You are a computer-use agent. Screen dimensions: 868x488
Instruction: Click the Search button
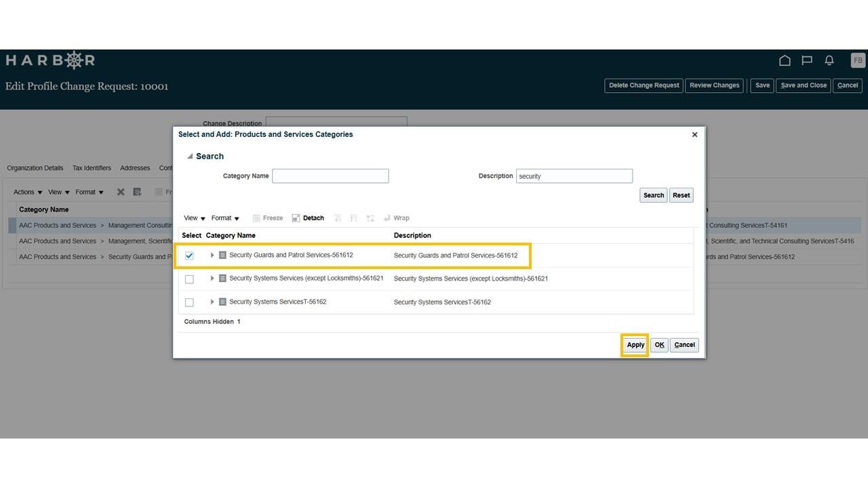pos(654,195)
